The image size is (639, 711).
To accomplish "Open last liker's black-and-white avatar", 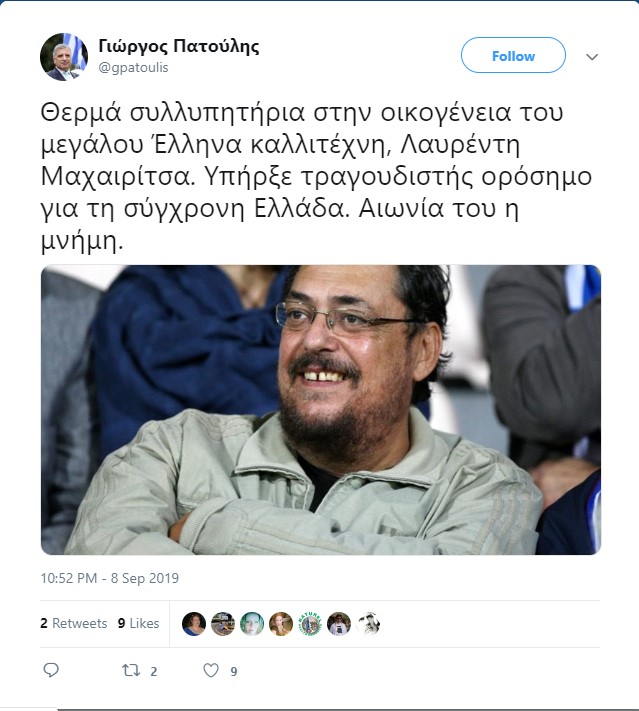I will tap(368, 623).
